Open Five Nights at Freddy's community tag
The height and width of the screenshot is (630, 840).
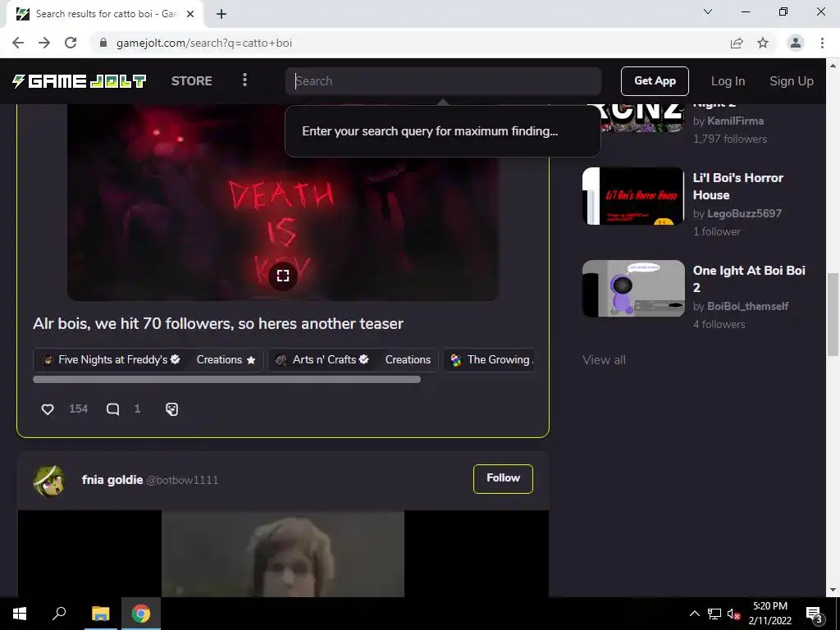click(x=111, y=360)
